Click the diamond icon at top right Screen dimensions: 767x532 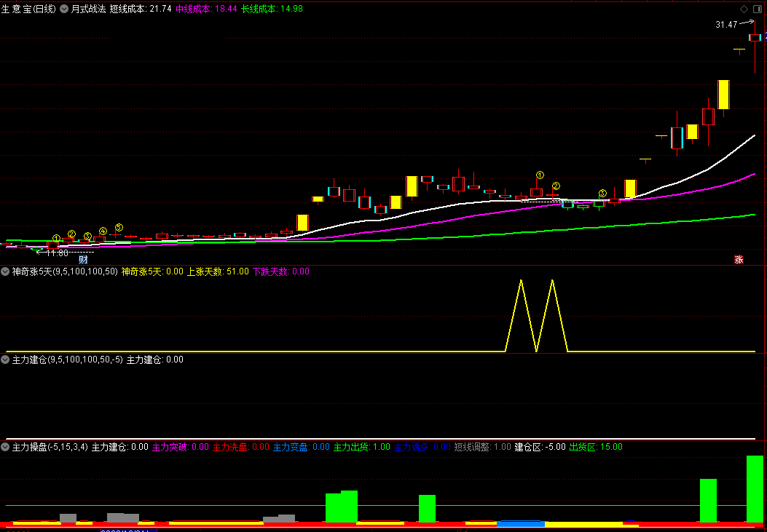point(744,9)
